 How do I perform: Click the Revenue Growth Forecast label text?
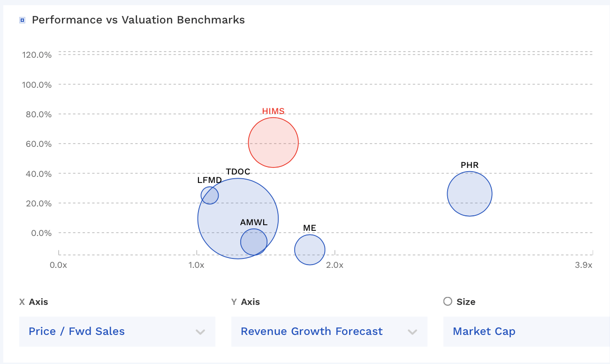pos(311,331)
